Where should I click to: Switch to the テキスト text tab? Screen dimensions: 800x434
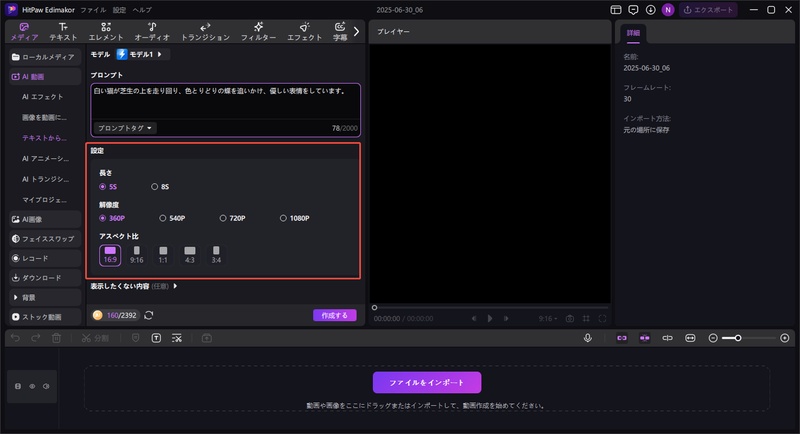tap(63, 32)
